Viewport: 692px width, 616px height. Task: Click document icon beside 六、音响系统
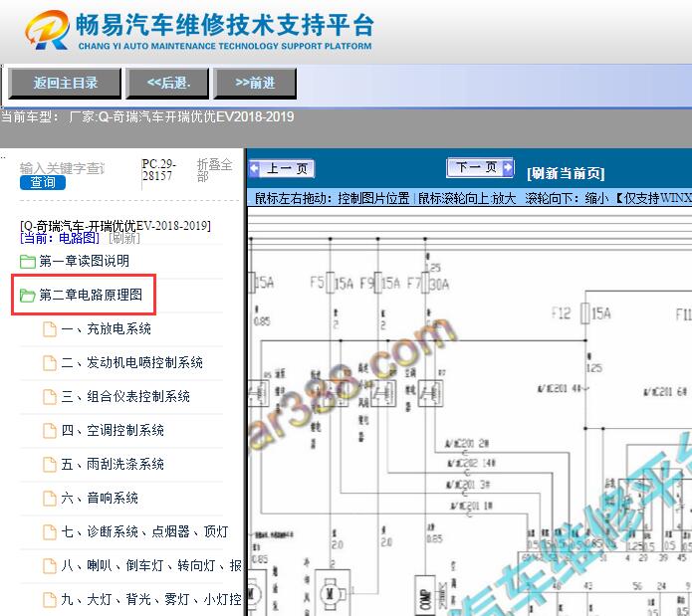tap(50, 499)
